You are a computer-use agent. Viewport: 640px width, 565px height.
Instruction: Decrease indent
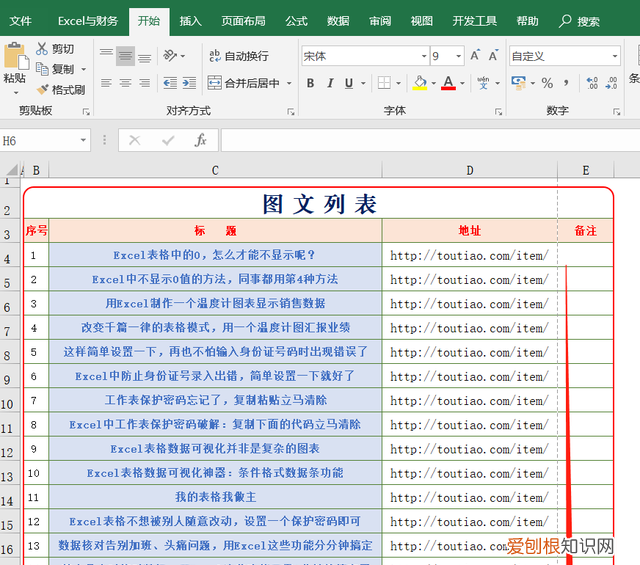[x=170, y=83]
